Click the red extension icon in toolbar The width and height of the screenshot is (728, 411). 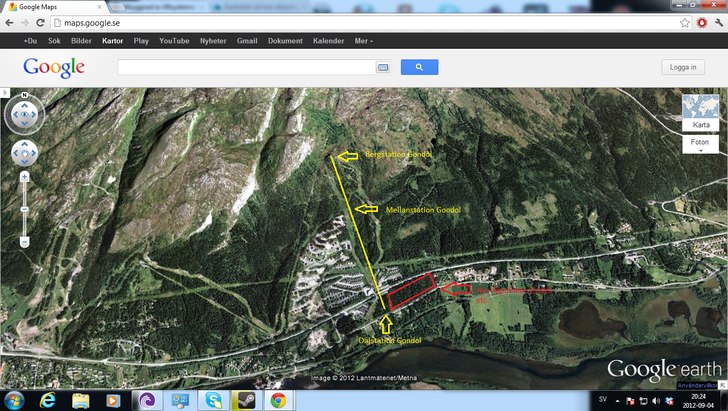702,22
